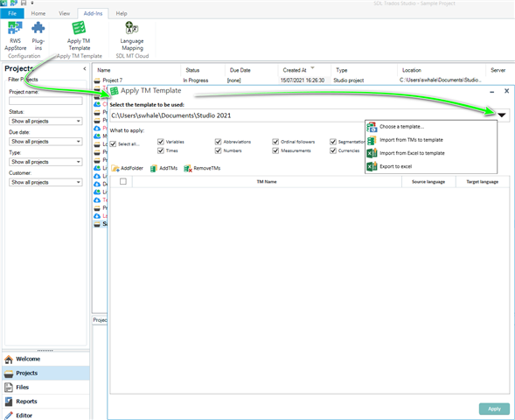Viewport: 515px width, 420px height.
Task: Sort by Target language column header
Action: click(483, 182)
